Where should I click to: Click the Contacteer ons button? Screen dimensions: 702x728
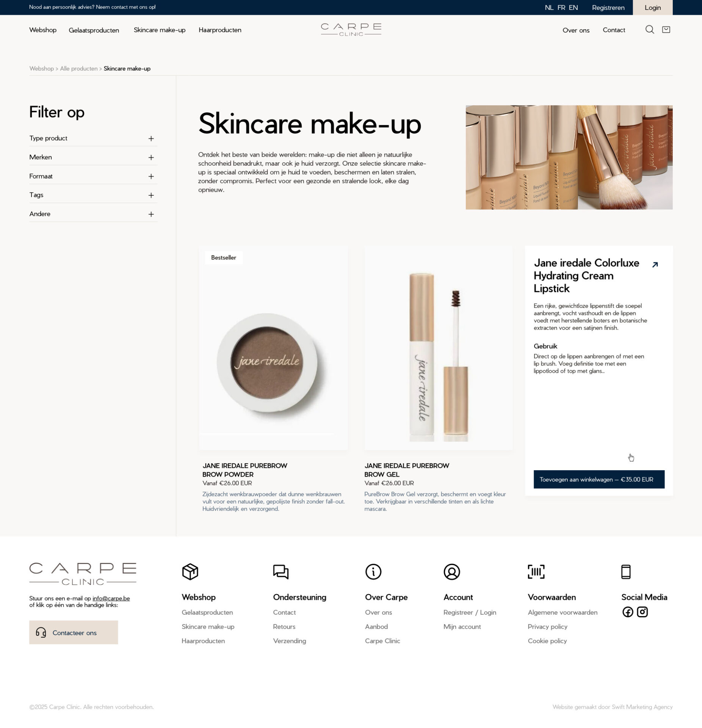(74, 632)
